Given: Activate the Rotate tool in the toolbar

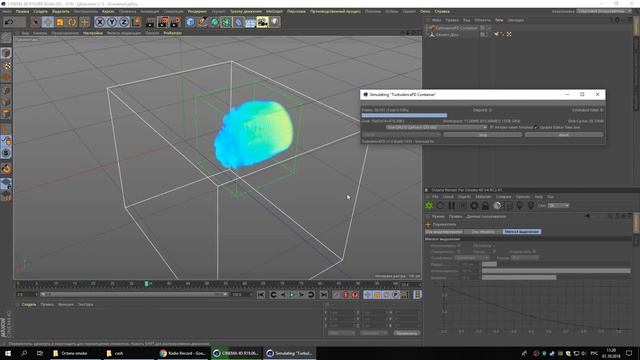Looking at the screenshot, I should coord(72,22).
